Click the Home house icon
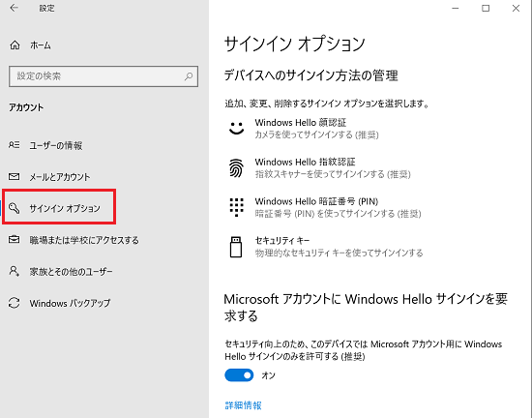Image resolution: width=532 pixels, height=418 pixels. [x=15, y=45]
